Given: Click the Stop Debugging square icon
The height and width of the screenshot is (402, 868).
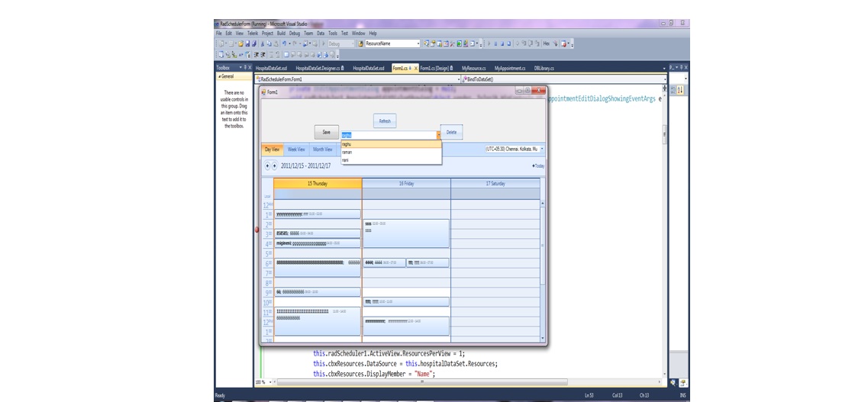Looking at the screenshot, I should click(x=502, y=43).
